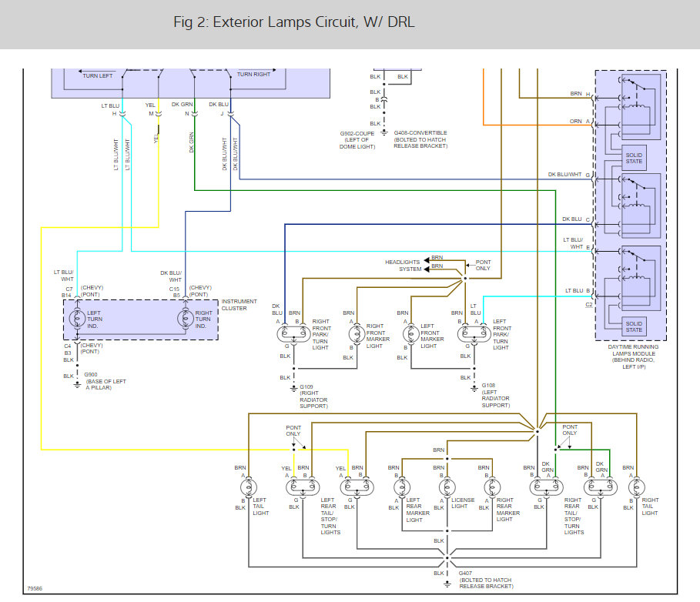This screenshot has width=700, height=602.
Task: Click the 'DK BLU/WHT G' module connector label
Action: click(569, 175)
